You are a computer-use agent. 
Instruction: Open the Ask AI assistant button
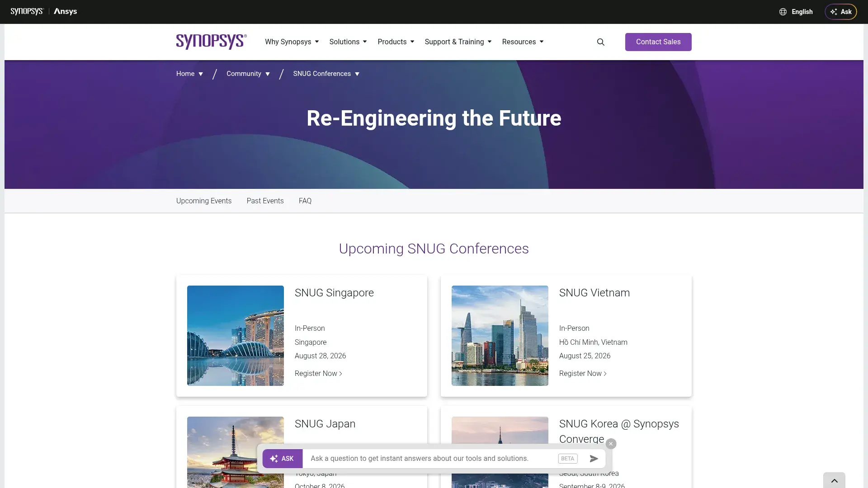(x=840, y=12)
